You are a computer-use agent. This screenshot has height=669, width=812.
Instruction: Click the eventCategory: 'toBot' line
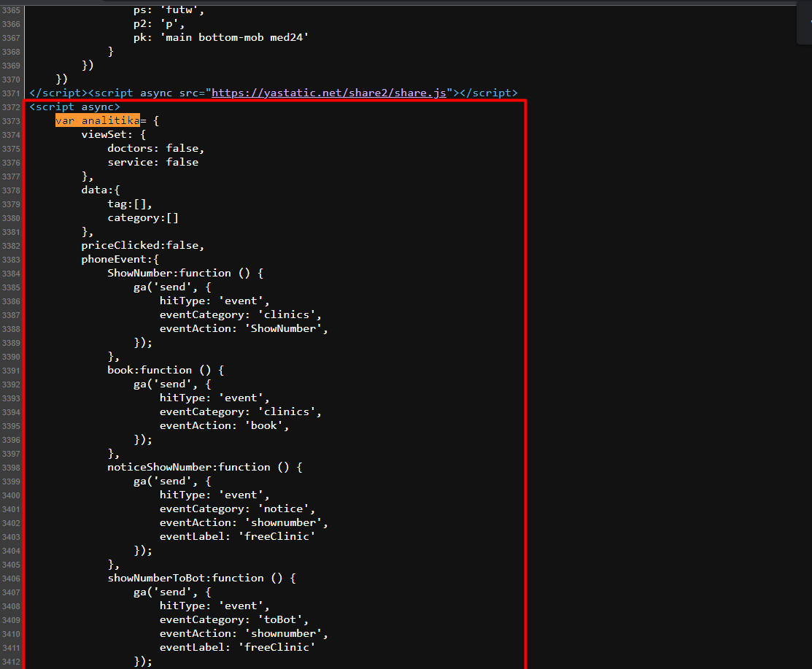[x=234, y=620]
